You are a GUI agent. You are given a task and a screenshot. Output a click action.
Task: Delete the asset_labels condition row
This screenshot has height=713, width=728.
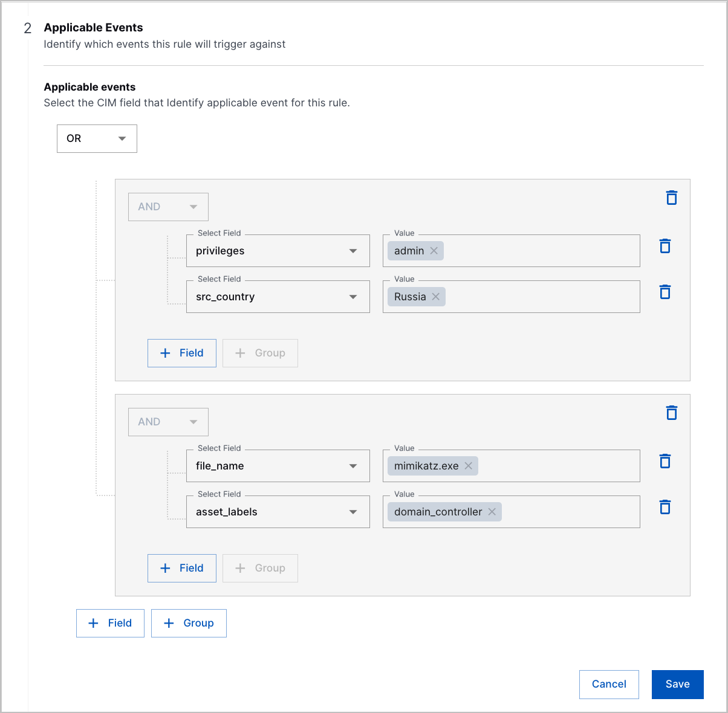(665, 507)
